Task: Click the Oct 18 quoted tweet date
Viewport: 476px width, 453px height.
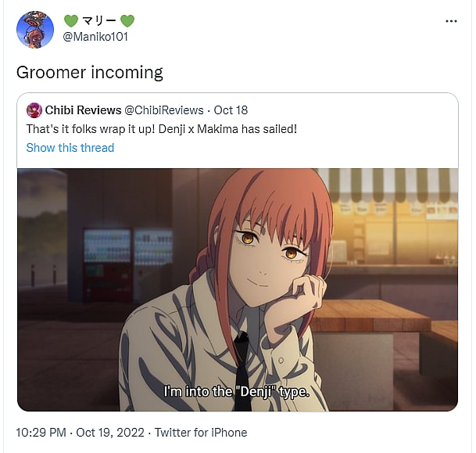Action: click(231, 110)
